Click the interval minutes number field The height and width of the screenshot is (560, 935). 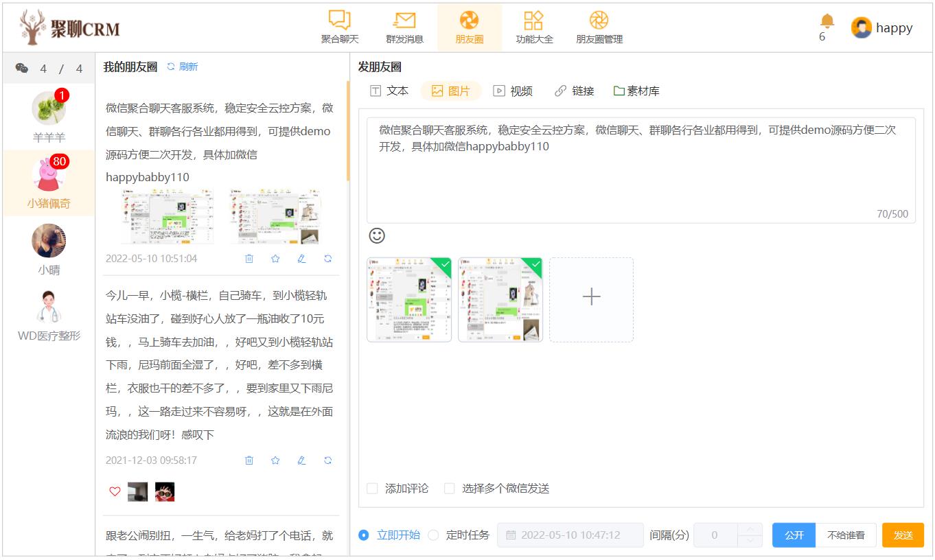715,535
